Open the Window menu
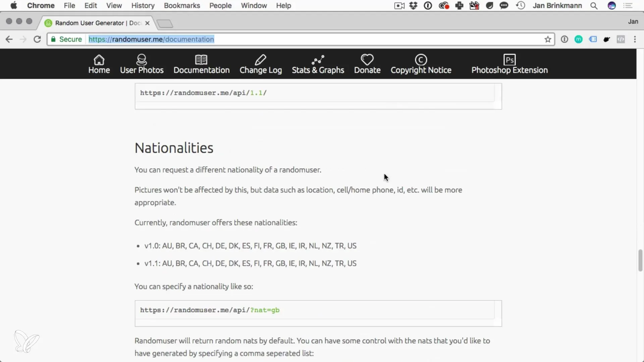 point(254,5)
